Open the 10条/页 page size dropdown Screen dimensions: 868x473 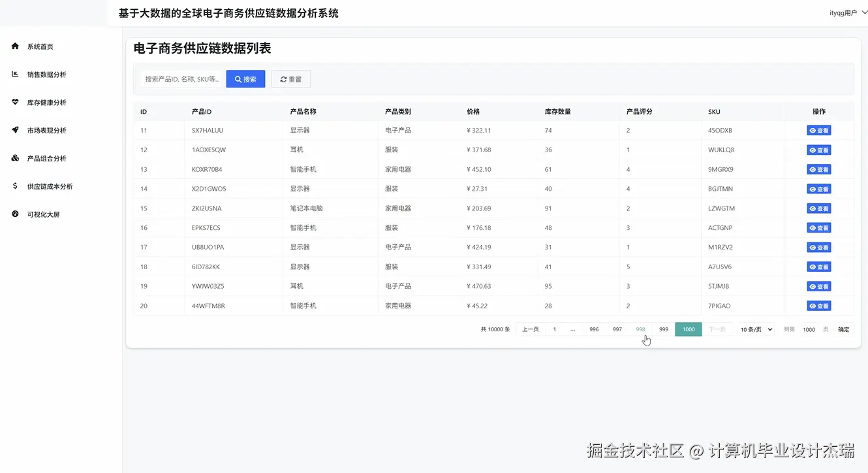click(756, 329)
